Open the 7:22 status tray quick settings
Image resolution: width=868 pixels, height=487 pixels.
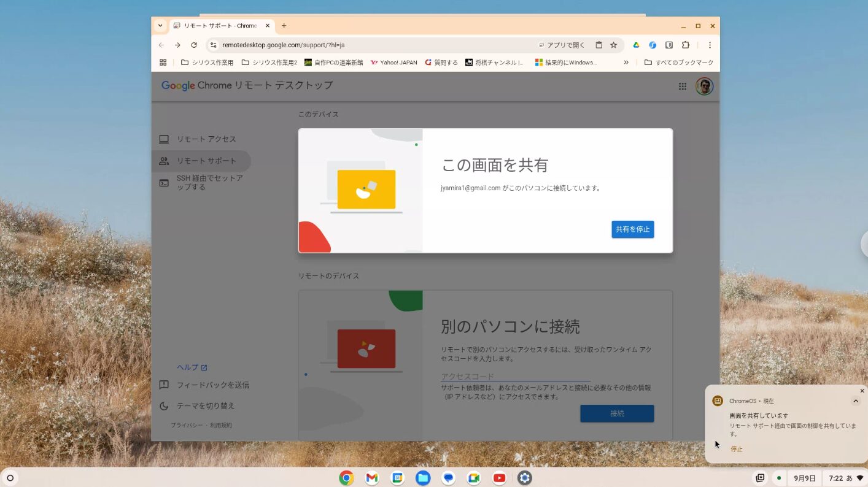point(845,478)
